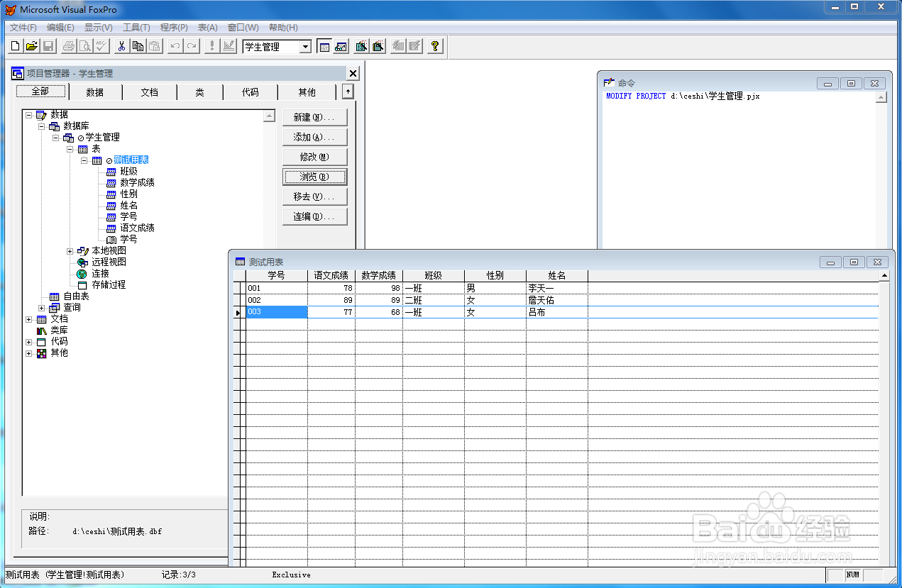Screen dimensions: 902x588
Task: Open the 编辑(E) menu
Action: click(60, 28)
